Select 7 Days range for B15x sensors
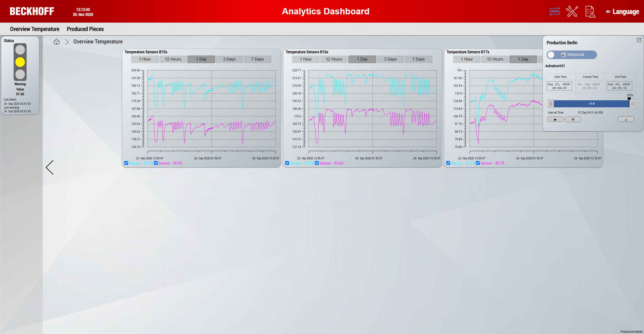The image size is (644, 334). pyautogui.click(x=258, y=59)
